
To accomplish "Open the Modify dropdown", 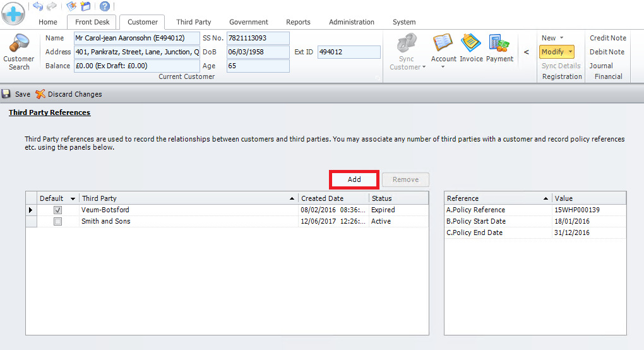I will tap(557, 52).
